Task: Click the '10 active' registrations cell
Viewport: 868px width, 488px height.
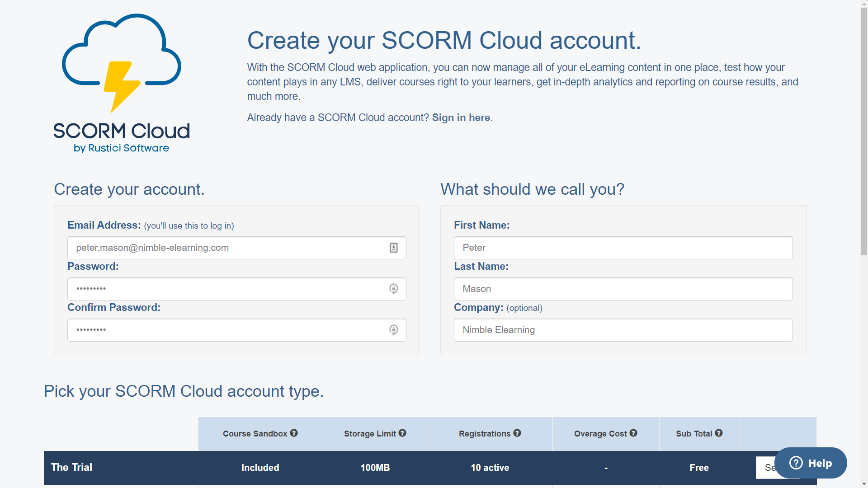Action: tap(490, 468)
